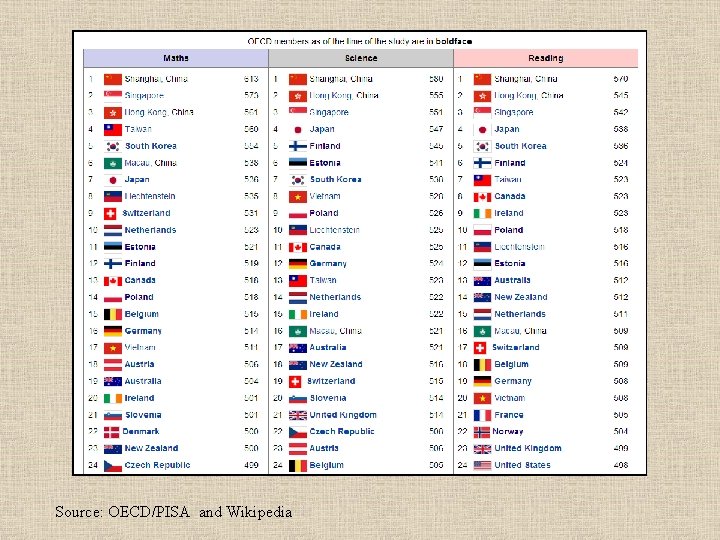The image size is (720, 540).
Task: Click Vietnam flag in Science column
Action: [x=298, y=197]
